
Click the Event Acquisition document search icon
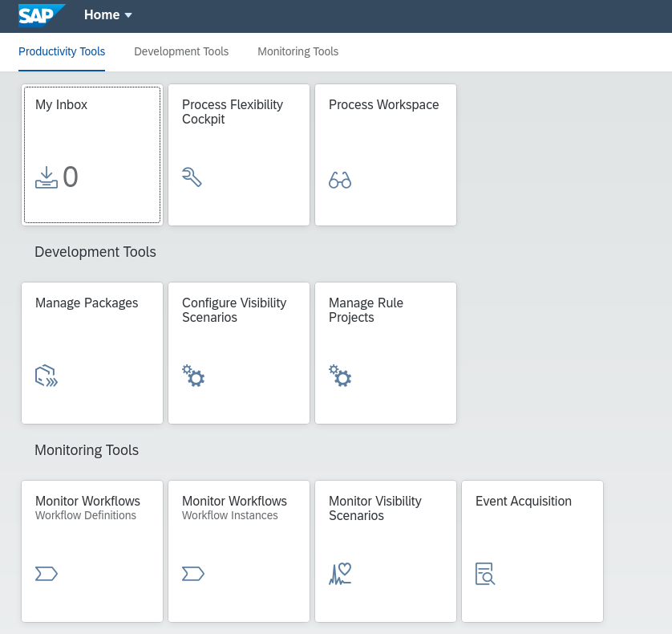[x=485, y=573]
